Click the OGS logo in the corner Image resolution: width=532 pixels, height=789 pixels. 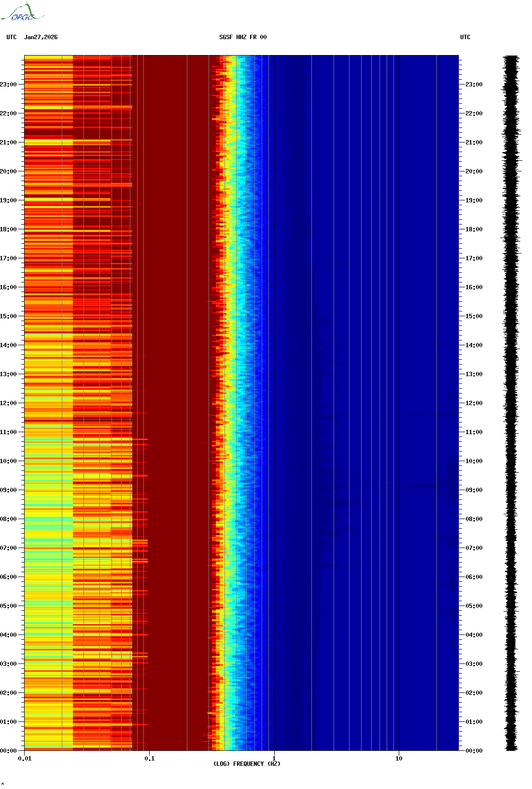pyautogui.click(x=22, y=13)
